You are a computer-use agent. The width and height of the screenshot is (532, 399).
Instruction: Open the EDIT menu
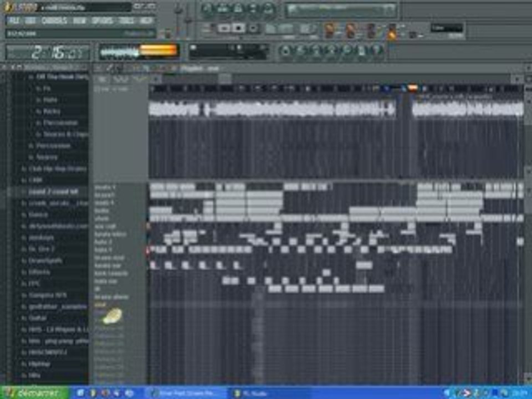tap(30, 21)
